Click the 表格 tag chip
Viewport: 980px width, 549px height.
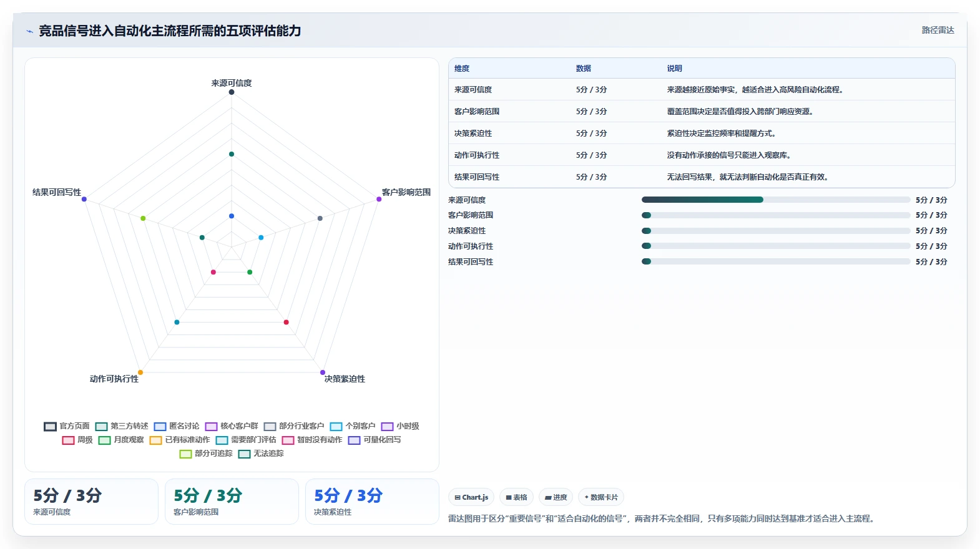(x=516, y=497)
